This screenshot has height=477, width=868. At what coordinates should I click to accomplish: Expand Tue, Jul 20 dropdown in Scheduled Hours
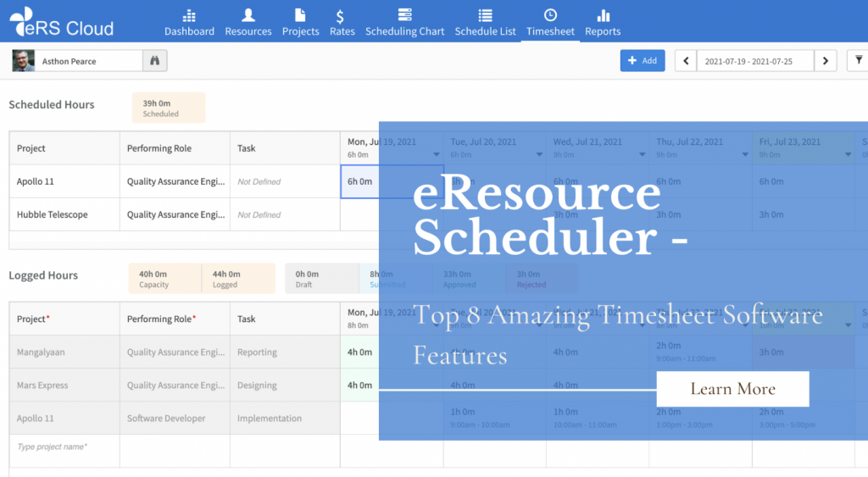(539, 154)
